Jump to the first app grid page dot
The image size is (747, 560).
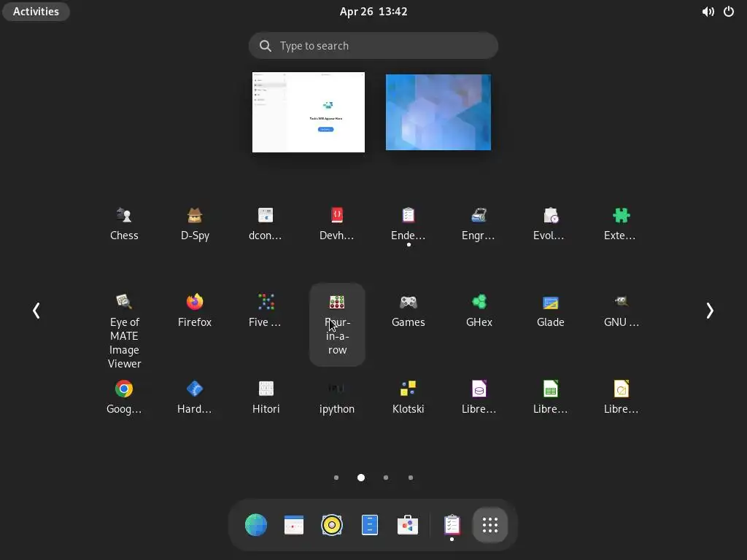tap(336, 478)
